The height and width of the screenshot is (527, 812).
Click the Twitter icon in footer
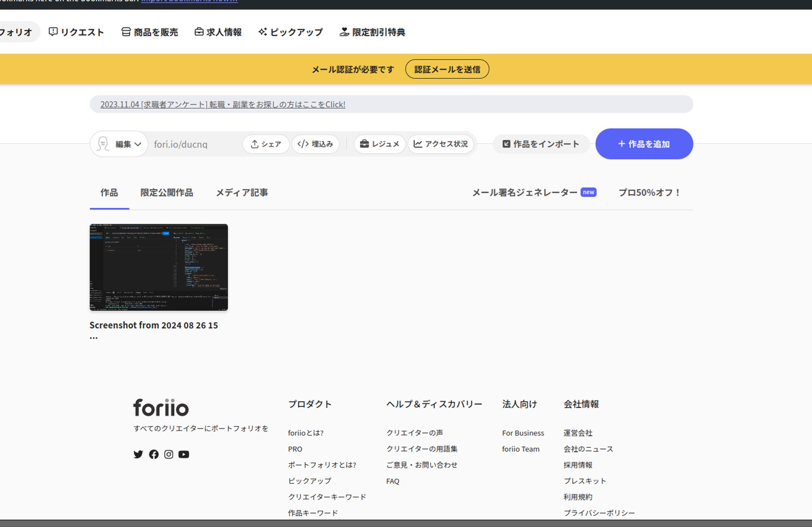tap(138, 454)
